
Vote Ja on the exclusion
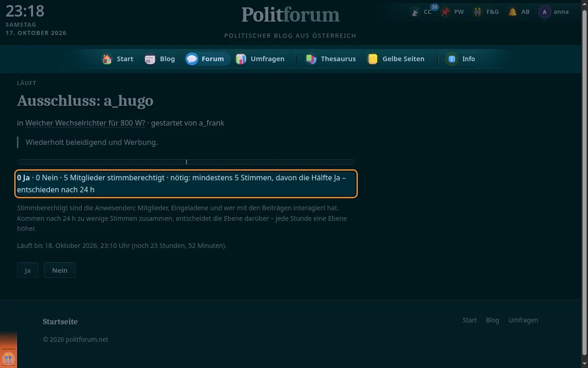[x=28, y=270]
